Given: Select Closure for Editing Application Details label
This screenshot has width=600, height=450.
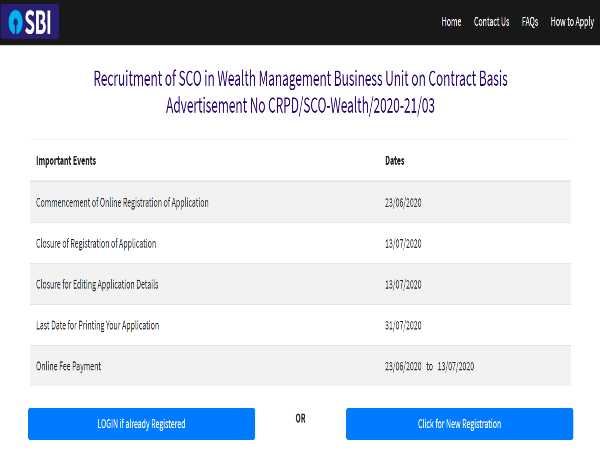Looking at the screenshot, I should pyautogui.click(x=97, y=284).
